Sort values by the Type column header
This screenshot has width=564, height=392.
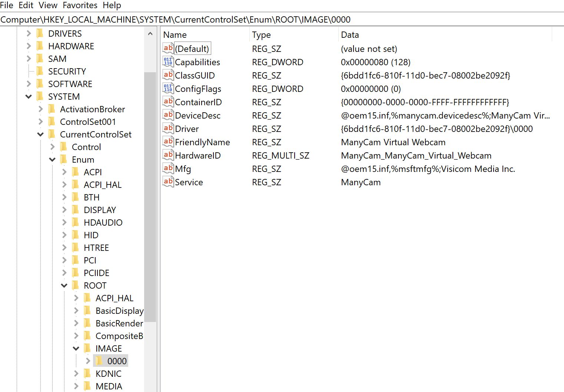coord(261,35)
